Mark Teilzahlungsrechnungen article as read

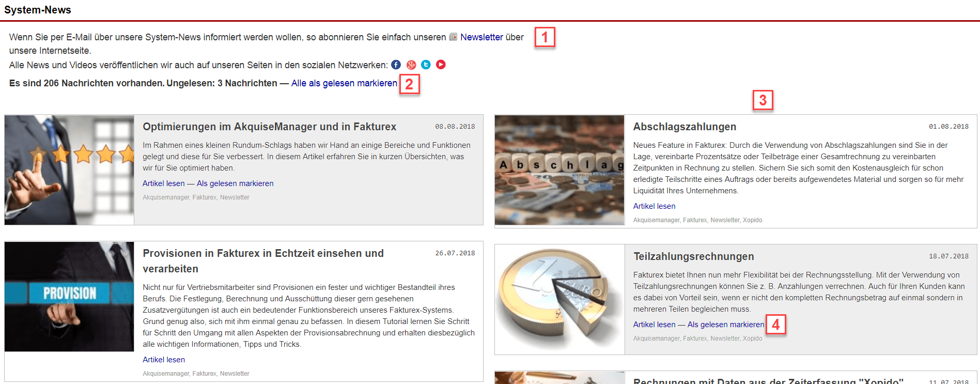(x=725, y=325)
